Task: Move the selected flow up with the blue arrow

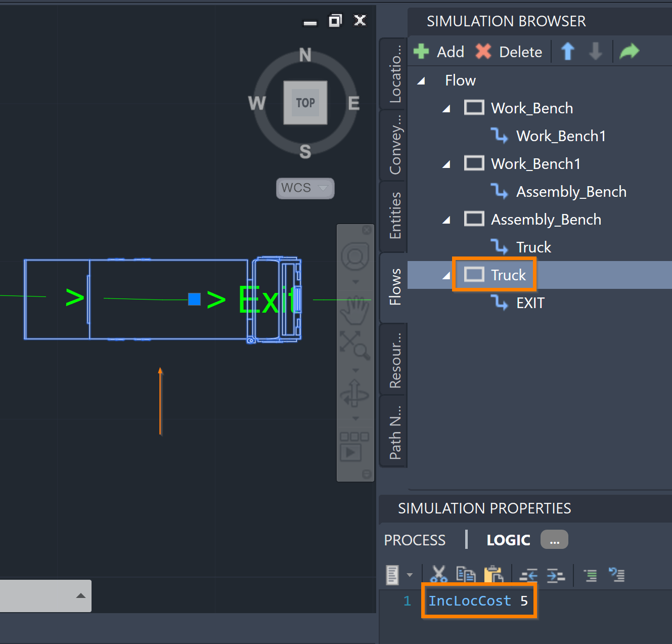Action: [568, 51]
